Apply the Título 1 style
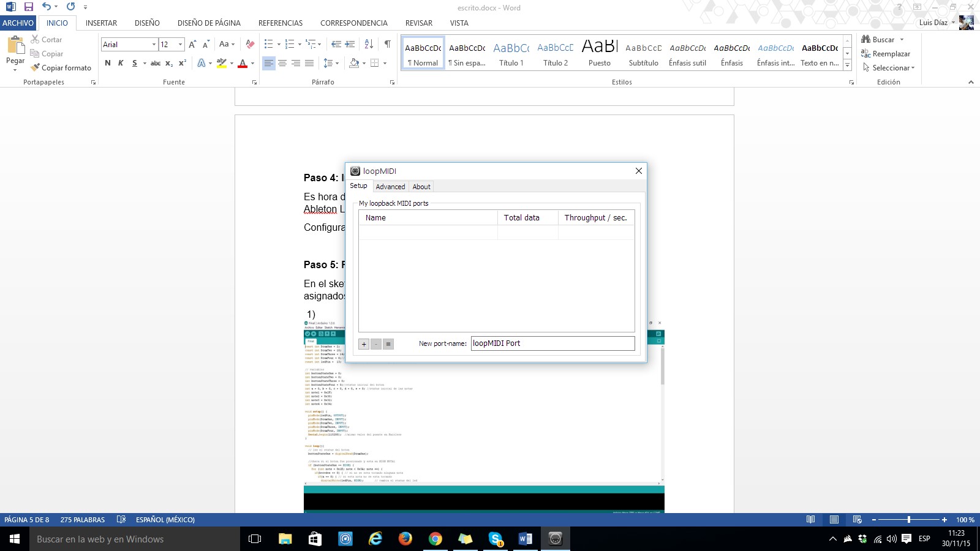Viewport: 980px width, 551px height. pyautogui.click(x=511, y=54)
